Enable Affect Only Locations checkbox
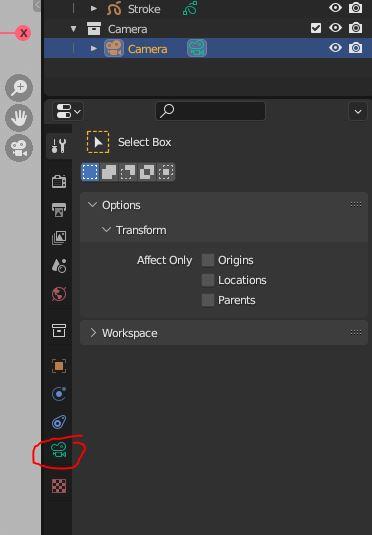The height and width of the screenshot is (535, 372). point(208,280)
